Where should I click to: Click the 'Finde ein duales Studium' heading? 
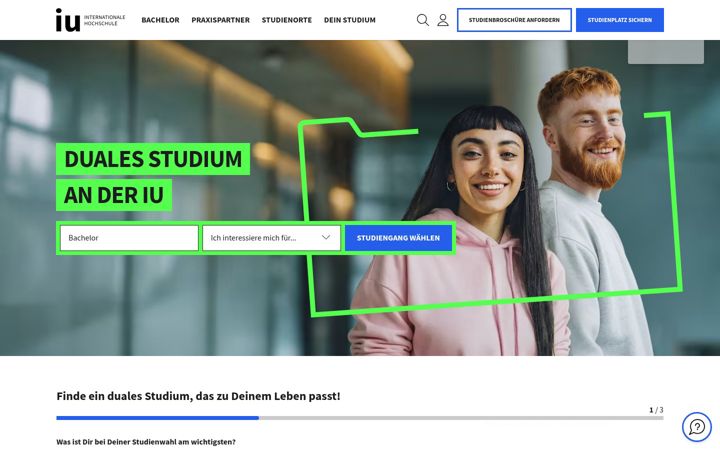[x=198, y=396]
